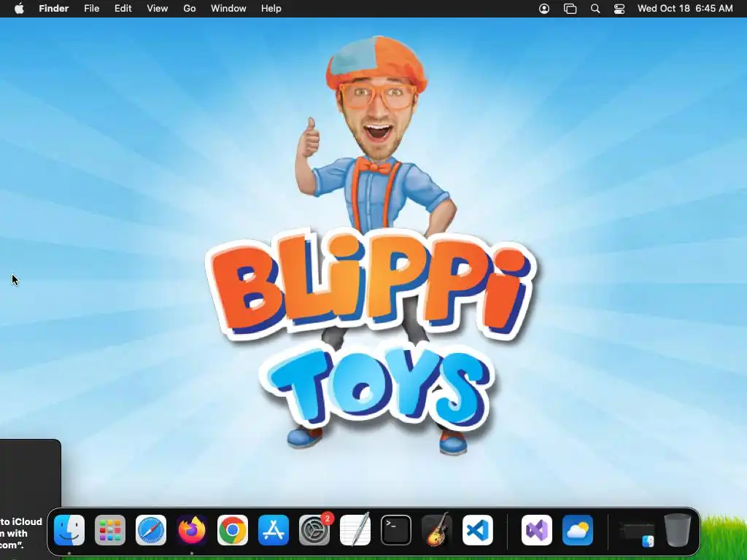This screenshot has height=560, width=747.
Task: Launch Terminal from the Dock
Action: click(x=396, y=530)
